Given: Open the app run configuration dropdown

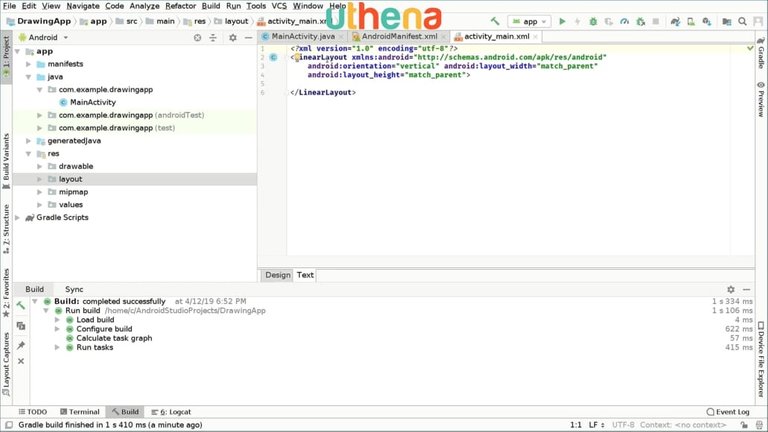Looking at the screenshot, I should point(529,22).
